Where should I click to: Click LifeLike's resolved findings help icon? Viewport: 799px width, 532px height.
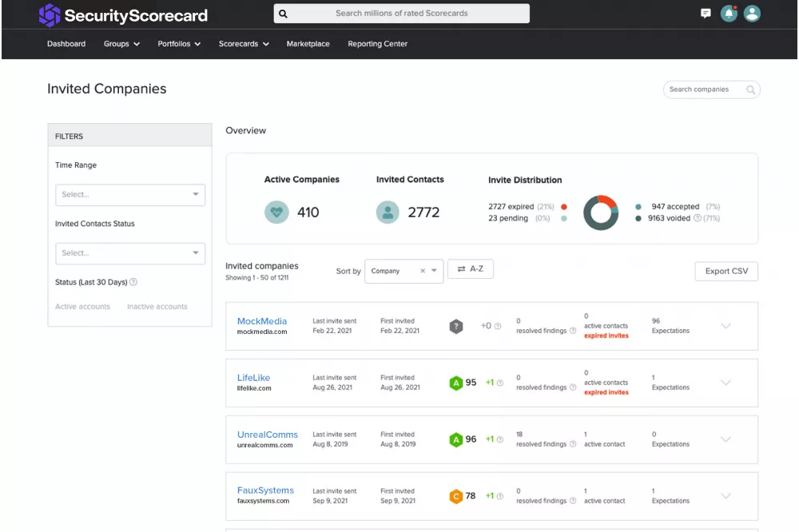click(x=573, y=387)
